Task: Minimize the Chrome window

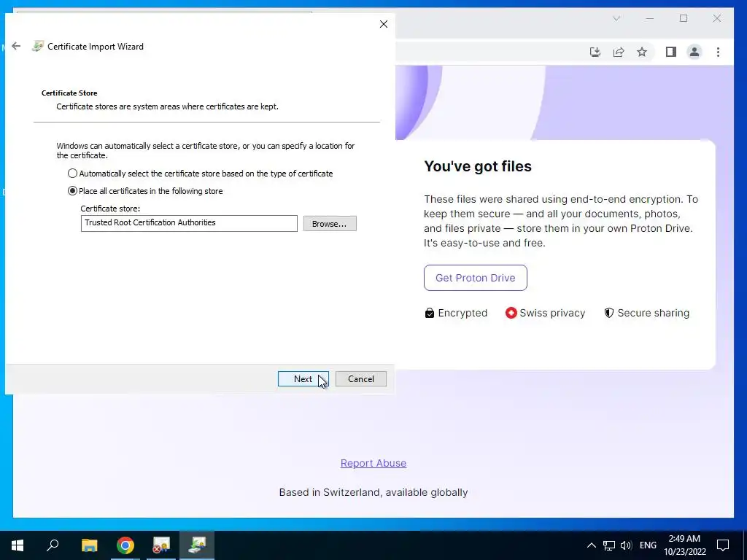Action: (x=650, y=18)
